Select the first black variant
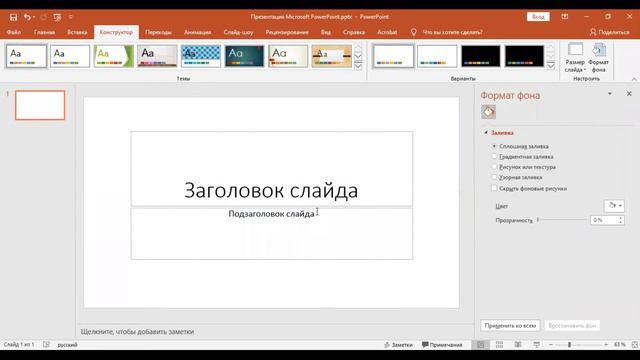This screenshot has height=360, width=640. 480,56
